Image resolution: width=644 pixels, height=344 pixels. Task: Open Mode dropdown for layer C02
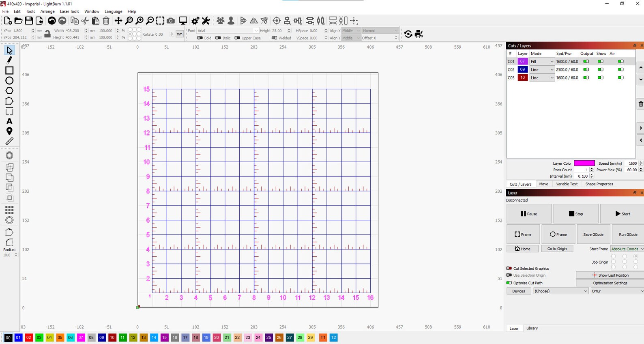pyautogui.click(x=542, y=70)
